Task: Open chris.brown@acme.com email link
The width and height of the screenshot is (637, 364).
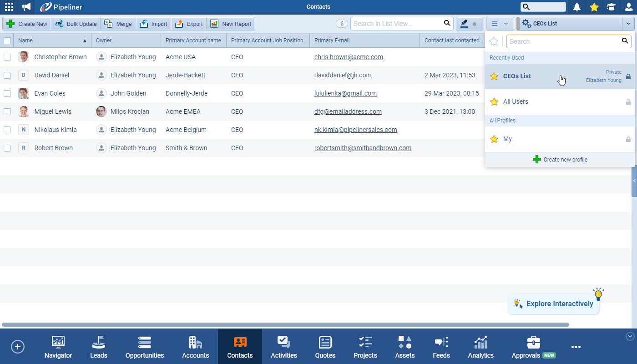Action: click(x=349, y=57)
